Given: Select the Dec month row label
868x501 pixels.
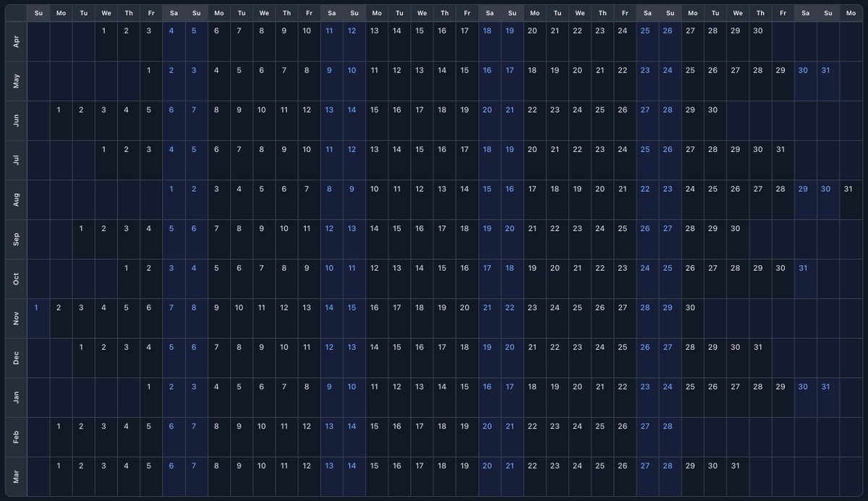Looking at the screenshot, I should point(16,358).
